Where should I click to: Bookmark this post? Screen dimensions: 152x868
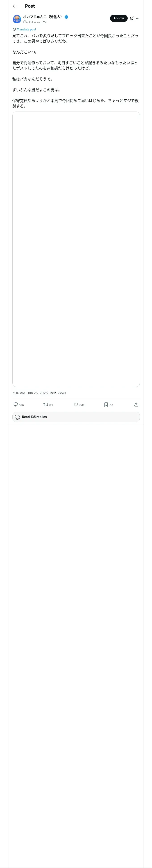pos(106,404)
